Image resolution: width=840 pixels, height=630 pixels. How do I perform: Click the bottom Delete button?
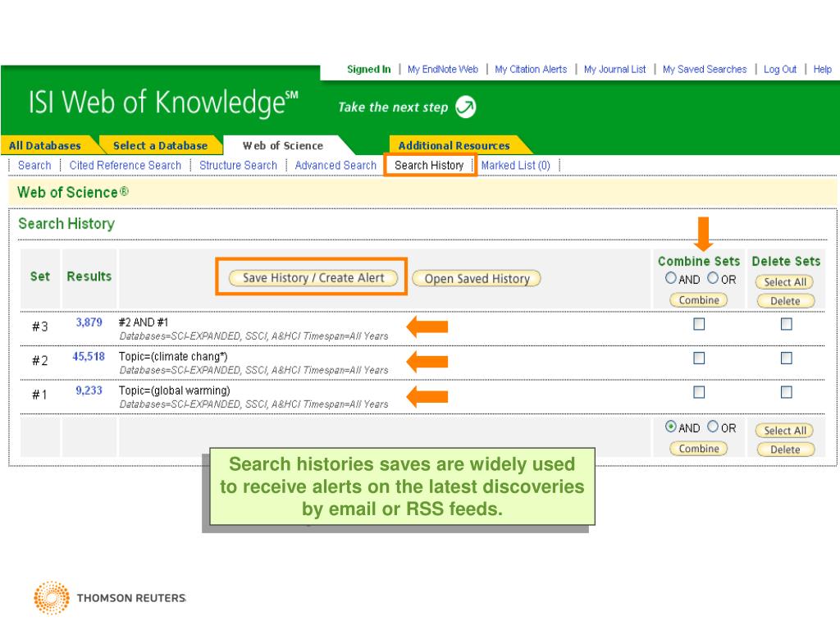click(785, 450)
